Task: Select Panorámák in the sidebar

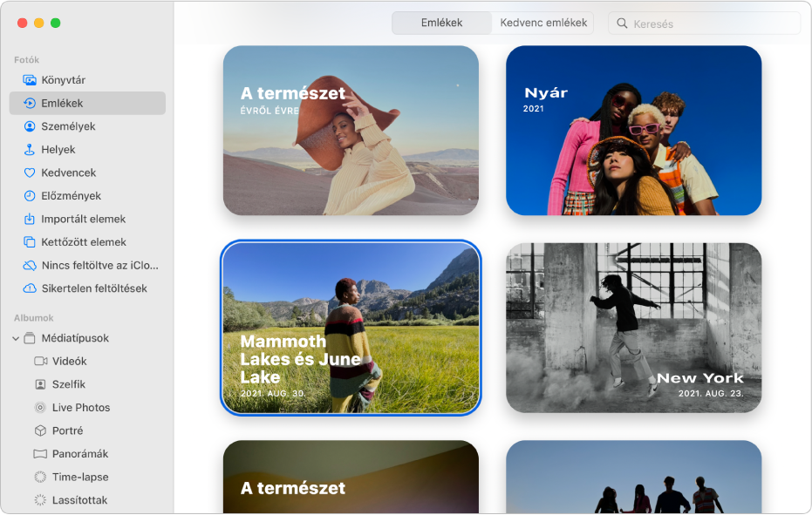Action: point(79,454)
